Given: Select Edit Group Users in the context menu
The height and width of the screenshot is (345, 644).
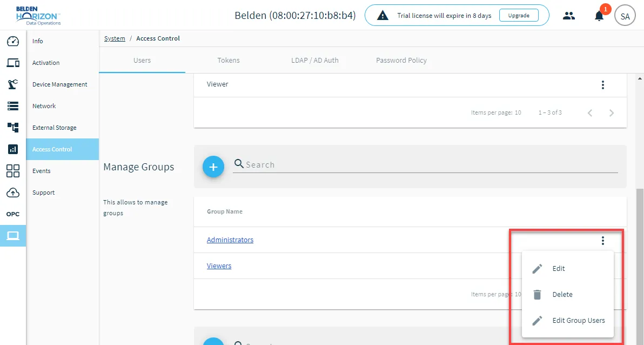Looking at the screenshot, I should [568, 320].
